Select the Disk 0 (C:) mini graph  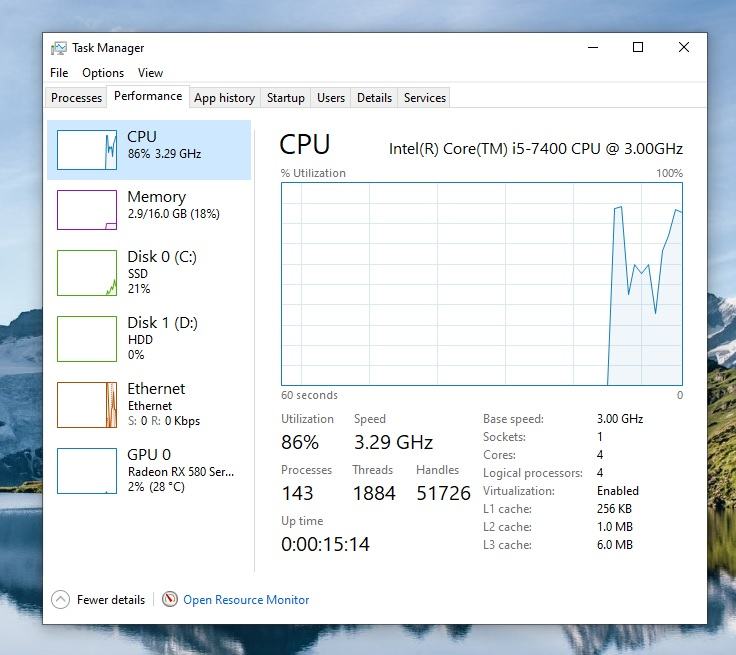[x=87, y=273]
